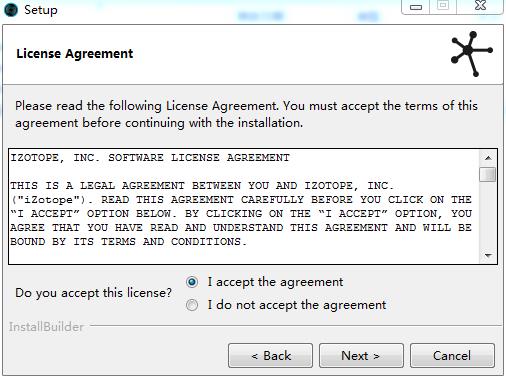Minimize the Setup window
Image resolution: width=506 pixels, height=378 pixels.
[x=416, y=7]
